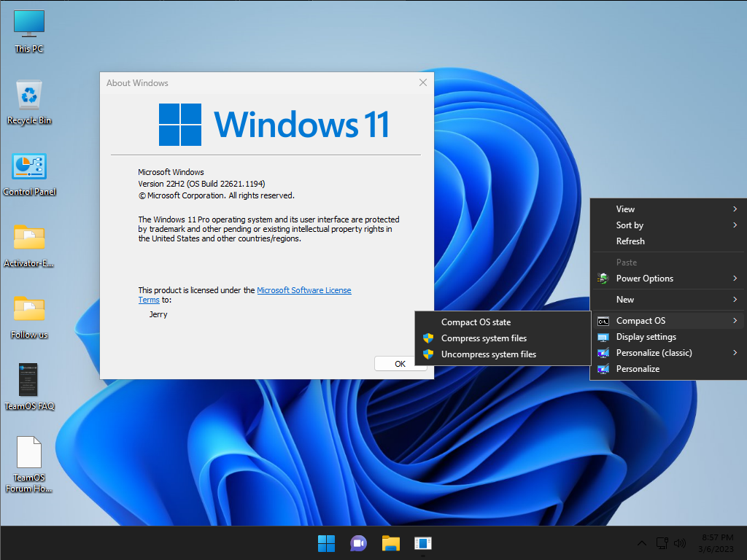Viewport: 747px width, 560px height.
Task: Select Personalize from the context menu
Action: click(668, 369)
